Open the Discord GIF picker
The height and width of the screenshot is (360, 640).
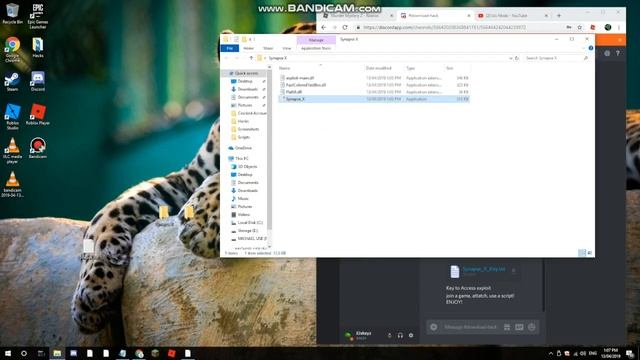pyautogui.click(x=519, y=327)
